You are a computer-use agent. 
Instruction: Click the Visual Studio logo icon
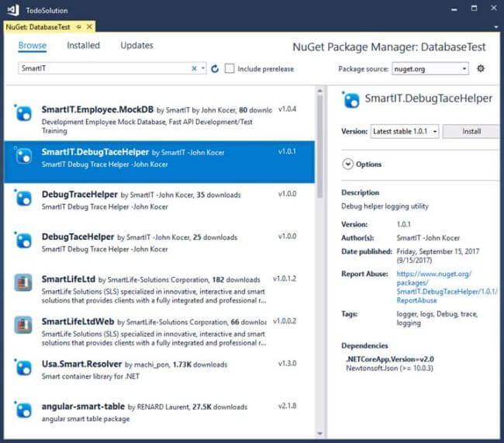tap(13, 10)
